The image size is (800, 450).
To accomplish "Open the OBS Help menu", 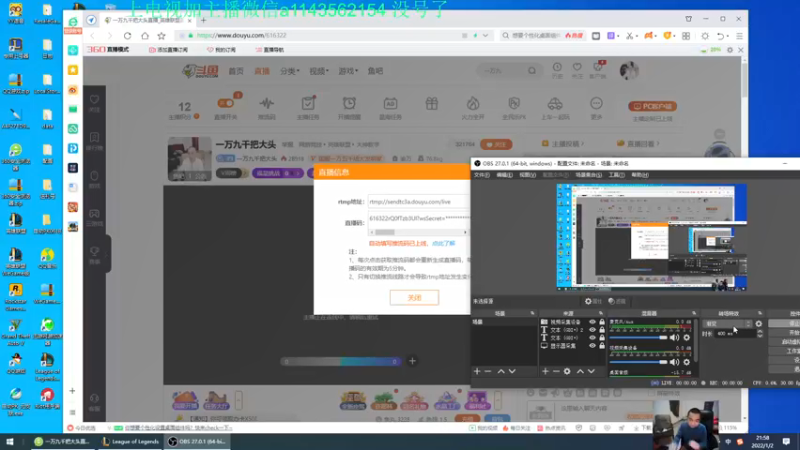I will click(640, 175).
